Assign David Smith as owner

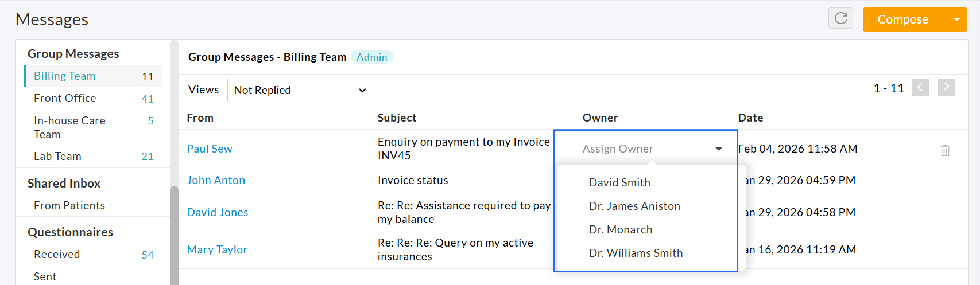[x=619, y=182]
